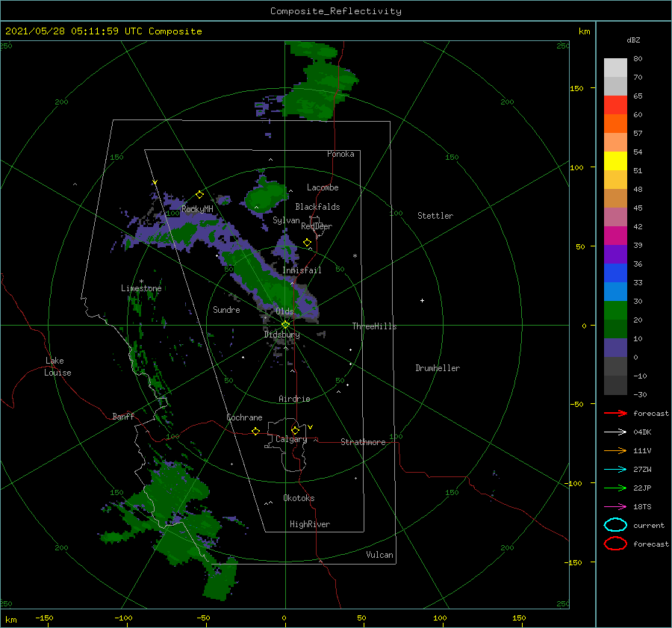Pick bright green 20-30 dBZ swatch
Screen dimensions: 672x628
pos(615,311)
